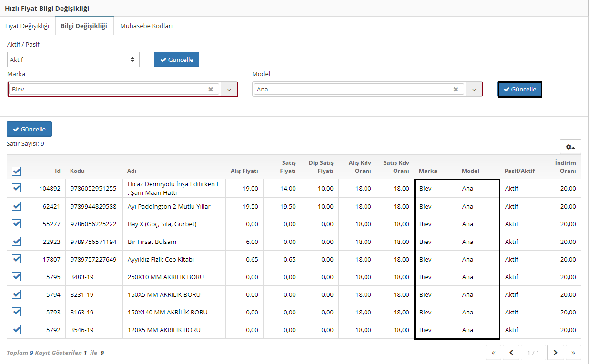Clear the Marka field with X icon
The image size is (589, 364).
[211, 89]
